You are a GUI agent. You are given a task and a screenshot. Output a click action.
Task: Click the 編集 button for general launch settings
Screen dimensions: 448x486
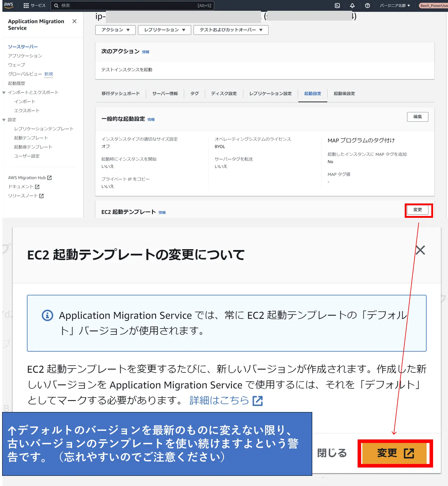(x=418, y=117)
